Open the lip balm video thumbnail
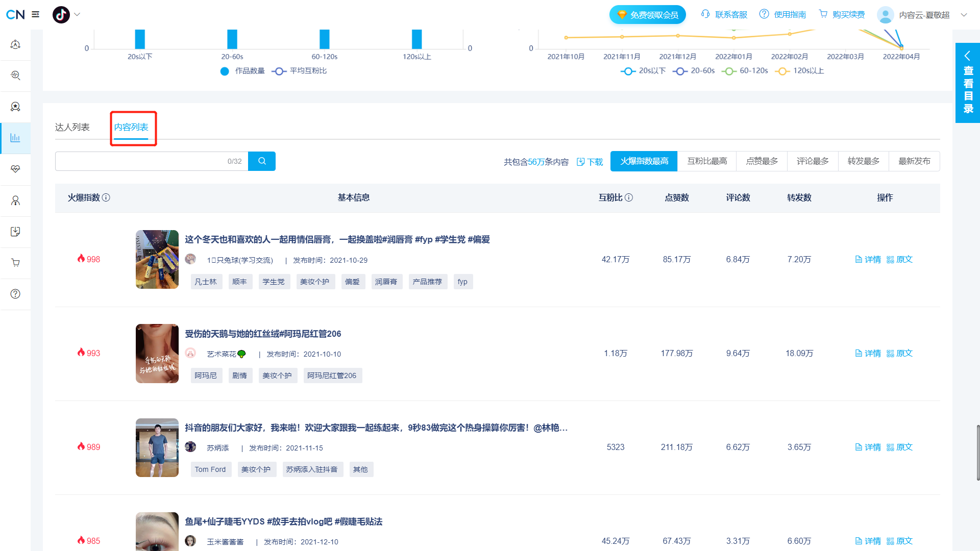The image size is (980, 551). click(x=157, y=259)
